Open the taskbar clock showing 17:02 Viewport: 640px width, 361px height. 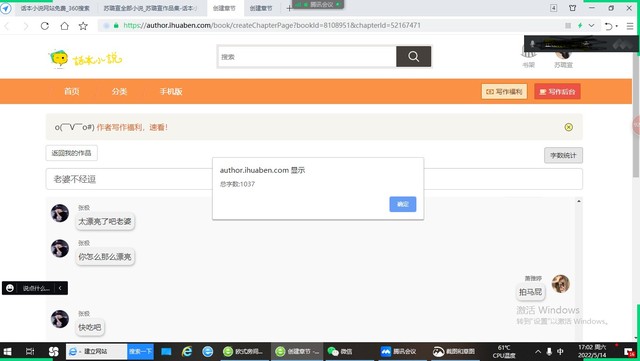(592, 352)
